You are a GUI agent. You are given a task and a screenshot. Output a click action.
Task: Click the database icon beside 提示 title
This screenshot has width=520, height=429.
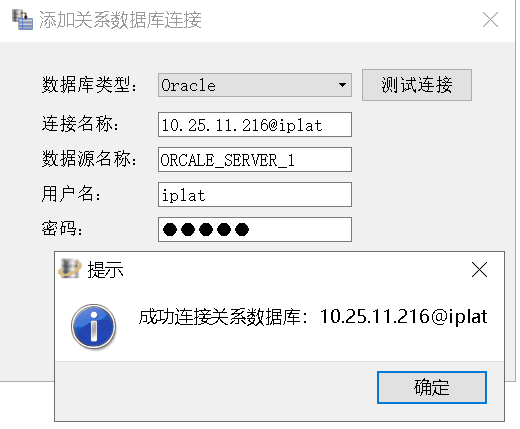coord(70,268)
